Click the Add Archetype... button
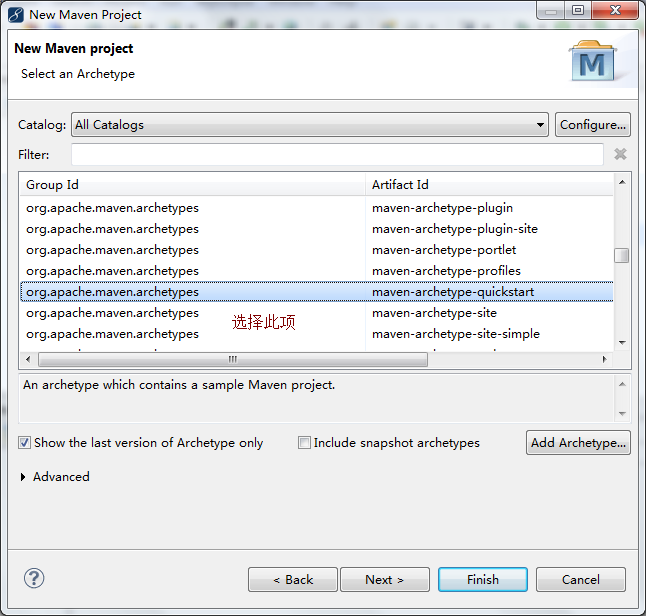The height and width of the screenshot is (616, 646). click(578, 443)
